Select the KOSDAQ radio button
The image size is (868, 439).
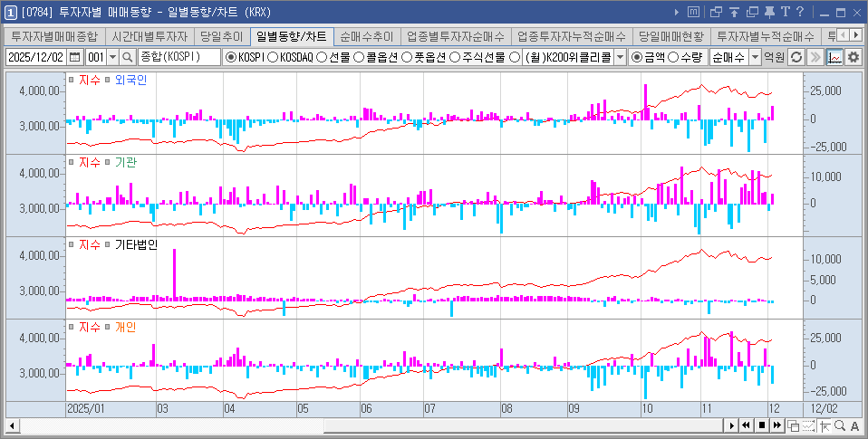click(x=273, y=57)
